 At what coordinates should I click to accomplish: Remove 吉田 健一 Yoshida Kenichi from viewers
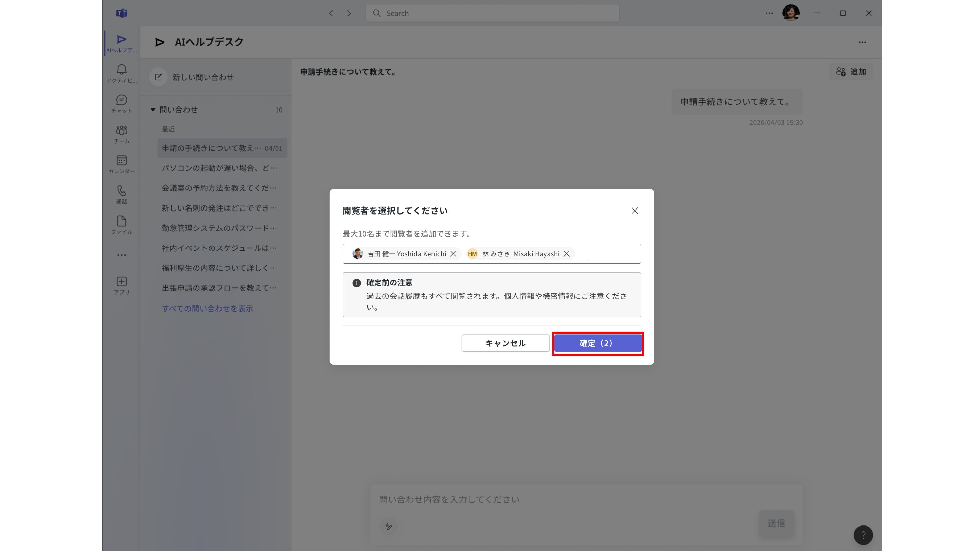tap(453, 254)
